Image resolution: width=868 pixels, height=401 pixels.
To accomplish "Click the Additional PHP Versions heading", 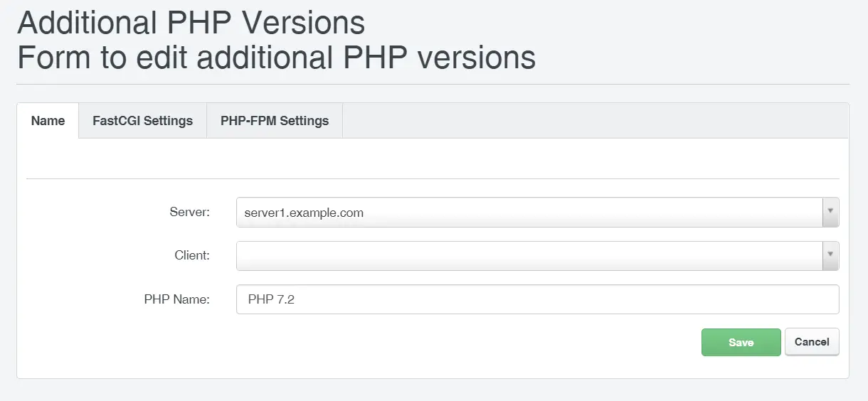I will [x=191, y=23].
